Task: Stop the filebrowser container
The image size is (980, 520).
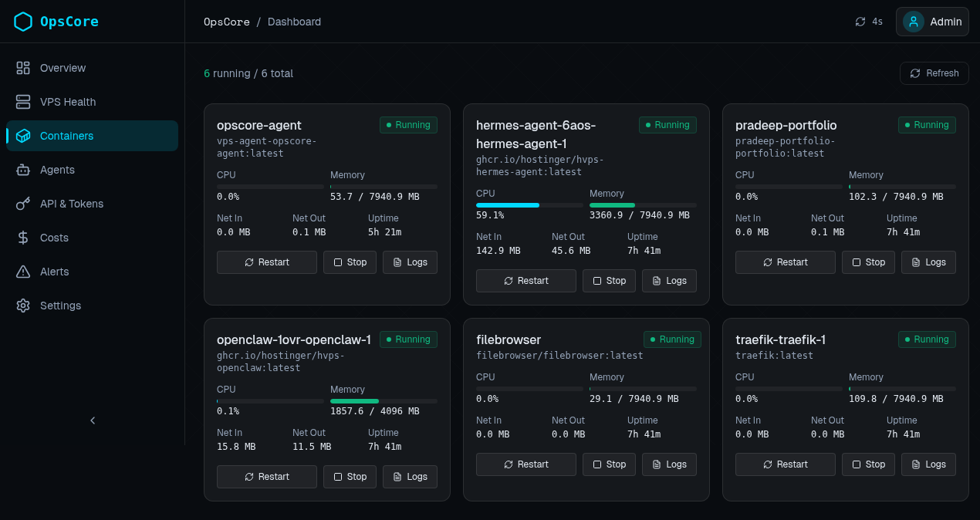Action: [x=610, y=464]
